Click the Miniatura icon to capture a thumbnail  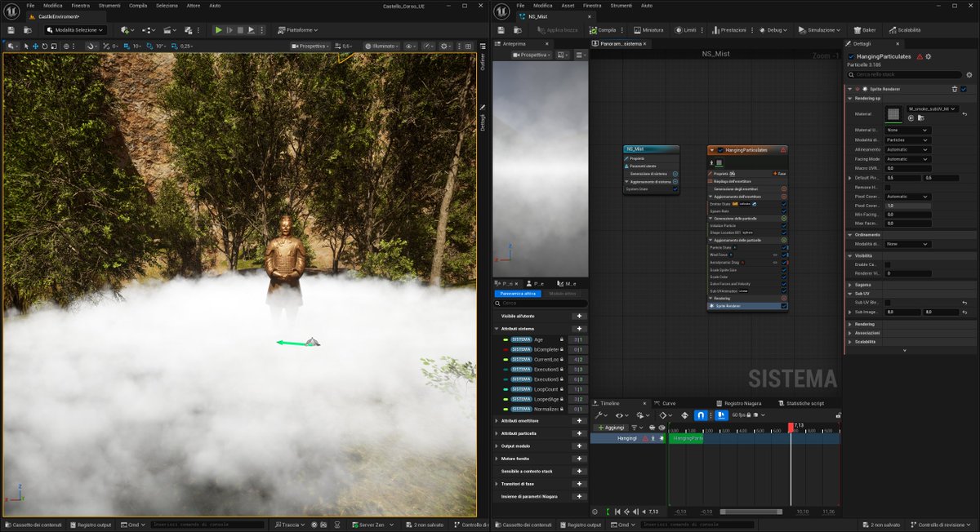click(x=638, y=29)
